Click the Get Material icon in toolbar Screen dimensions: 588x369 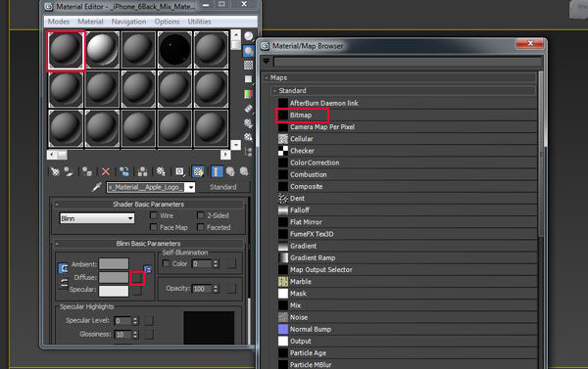(55, 171)
